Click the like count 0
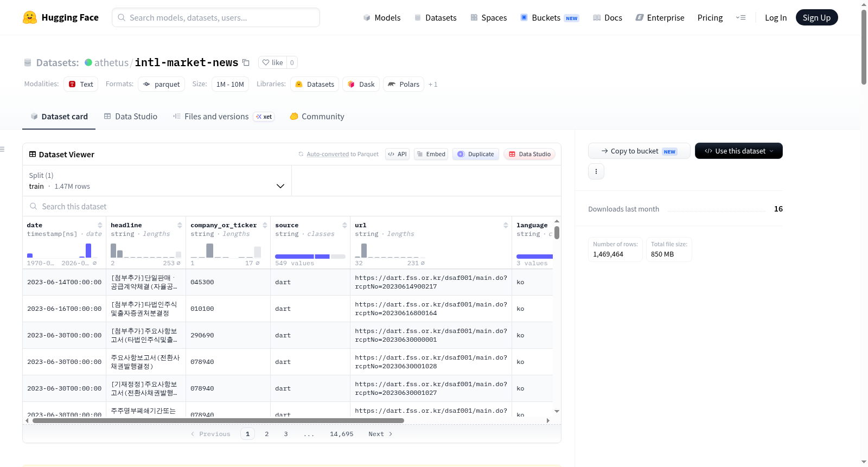Viewport: 868px width, 467px height. (x=292, y=62)
